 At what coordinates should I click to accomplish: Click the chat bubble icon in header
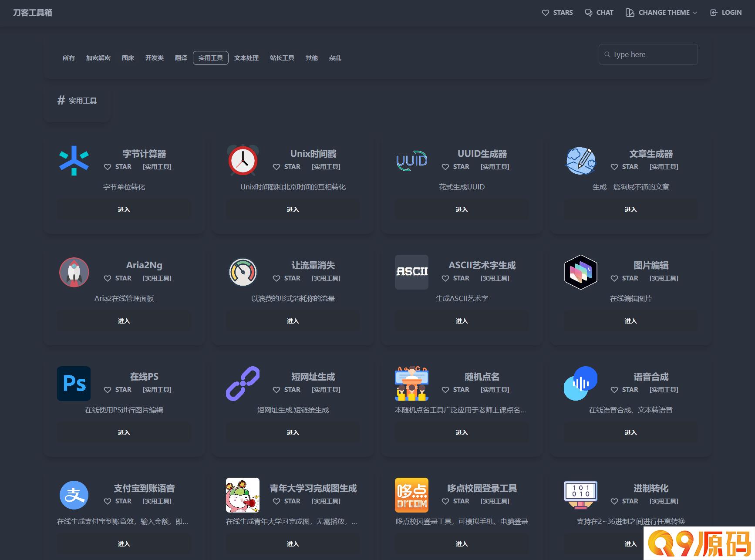(x=588, y=13)
